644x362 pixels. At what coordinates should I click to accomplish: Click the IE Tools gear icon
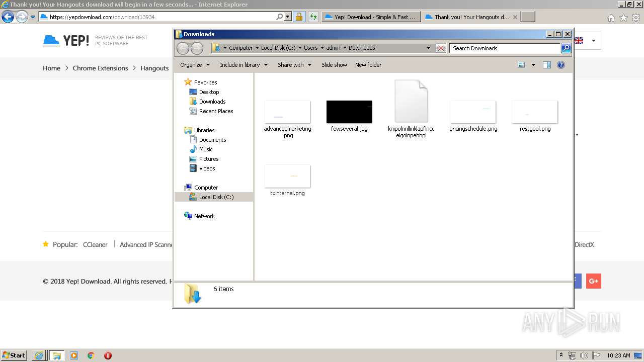(636, 18)
